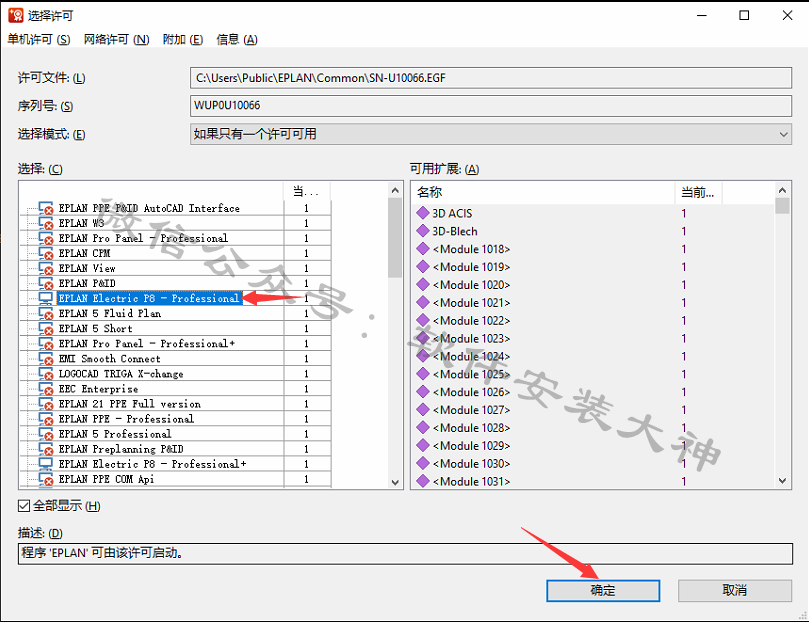The height and width of the screenshot is (622, 809).
Task: Select the EPLAN View license row
Action: tap(87, 268)
